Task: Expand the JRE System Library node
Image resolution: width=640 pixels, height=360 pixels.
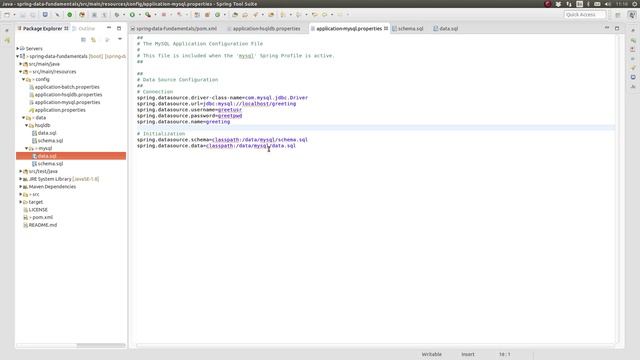Action: 20,179
